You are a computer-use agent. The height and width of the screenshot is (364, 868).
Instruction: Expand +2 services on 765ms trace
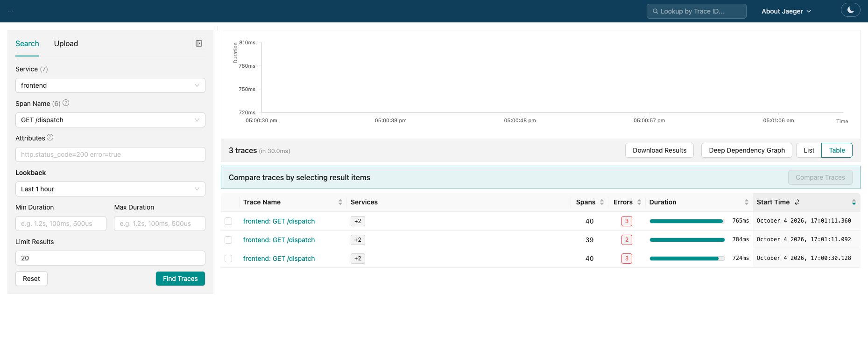tap(358, 221)
